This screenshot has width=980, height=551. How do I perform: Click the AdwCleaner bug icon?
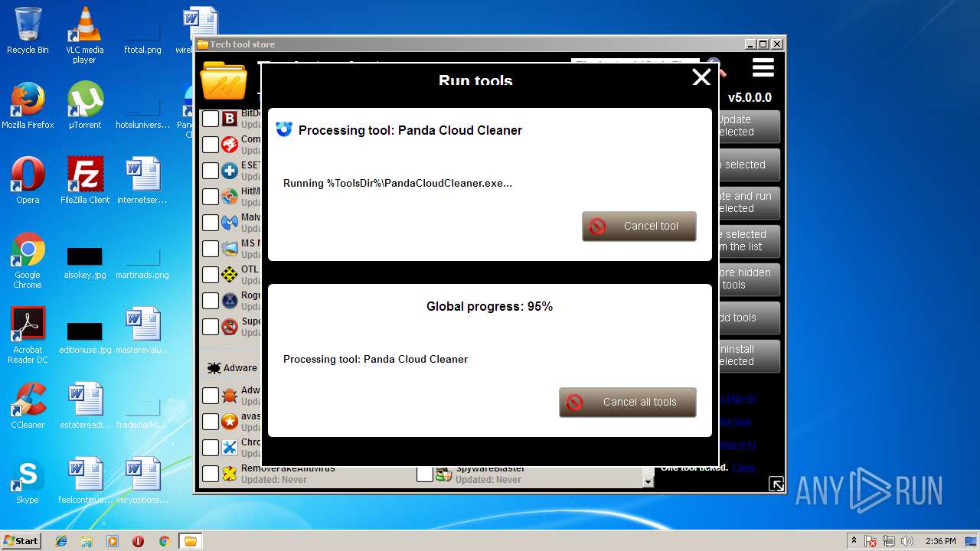(230, 396)
